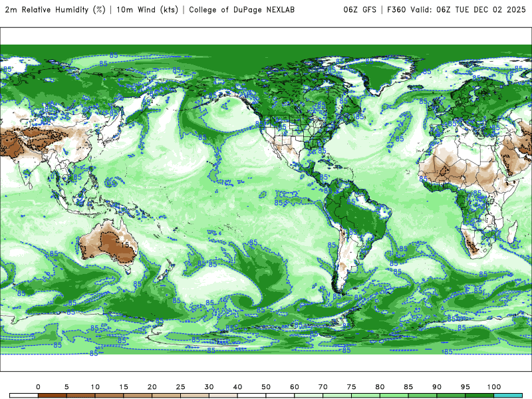Viewport: 532px width, 399px height.
Task: Click the legend value '50'
Action: point(266,387)
